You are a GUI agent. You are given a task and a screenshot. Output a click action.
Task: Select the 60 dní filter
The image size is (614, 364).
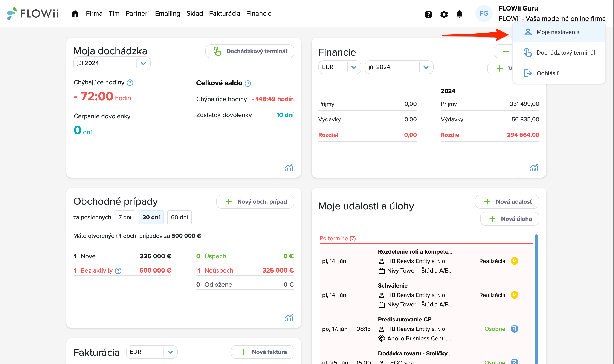pos(179,217)
